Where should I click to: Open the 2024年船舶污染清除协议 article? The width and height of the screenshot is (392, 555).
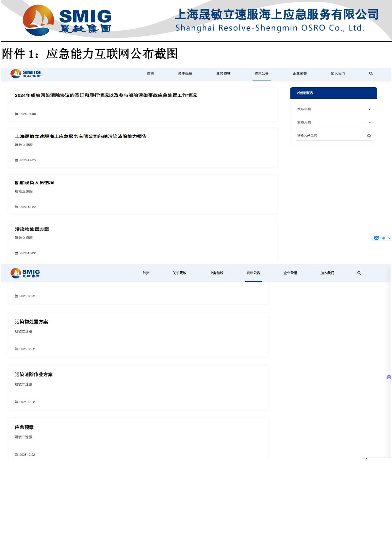[x=106, y=95]
